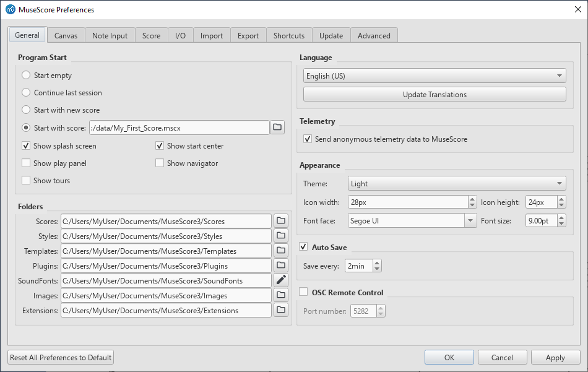The image size is (588, 372).
Task: Edit SoundFonts paths with pencil icon
Action: pyautogui.click(x=281, y=280)
